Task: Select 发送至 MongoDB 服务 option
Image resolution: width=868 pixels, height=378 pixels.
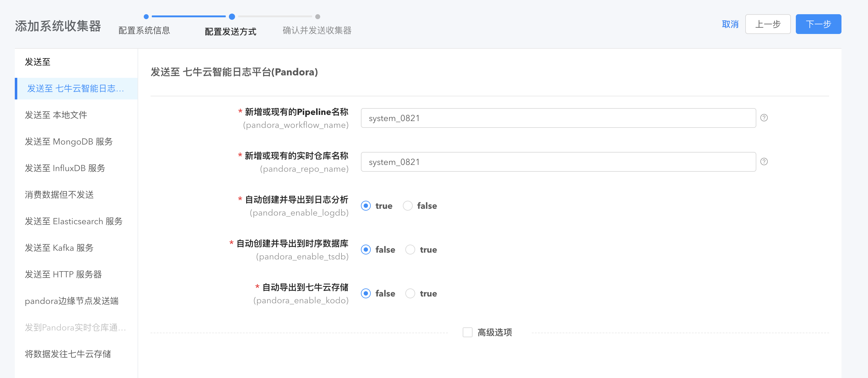Action: (76, 142)
